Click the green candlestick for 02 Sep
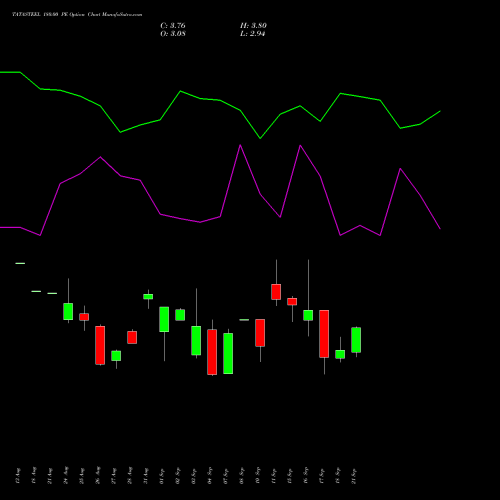 pos(180,315)
